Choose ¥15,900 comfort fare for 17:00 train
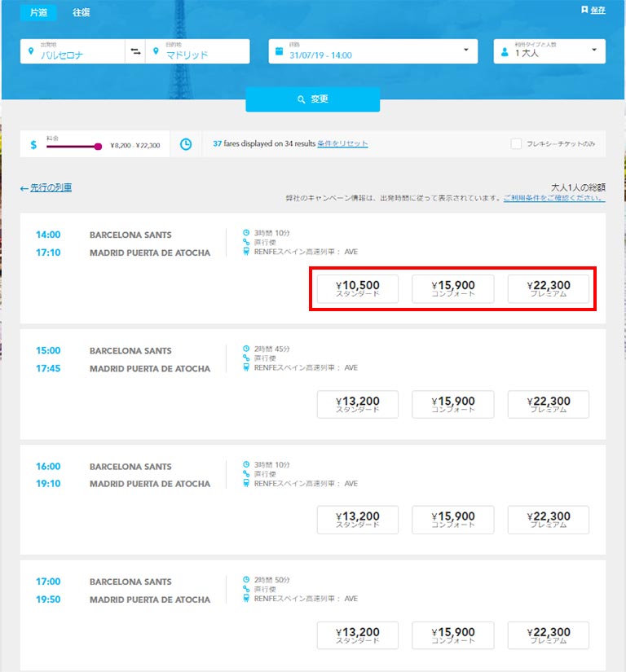The height and width of the screenshot is (672, 626). point(452,635)
